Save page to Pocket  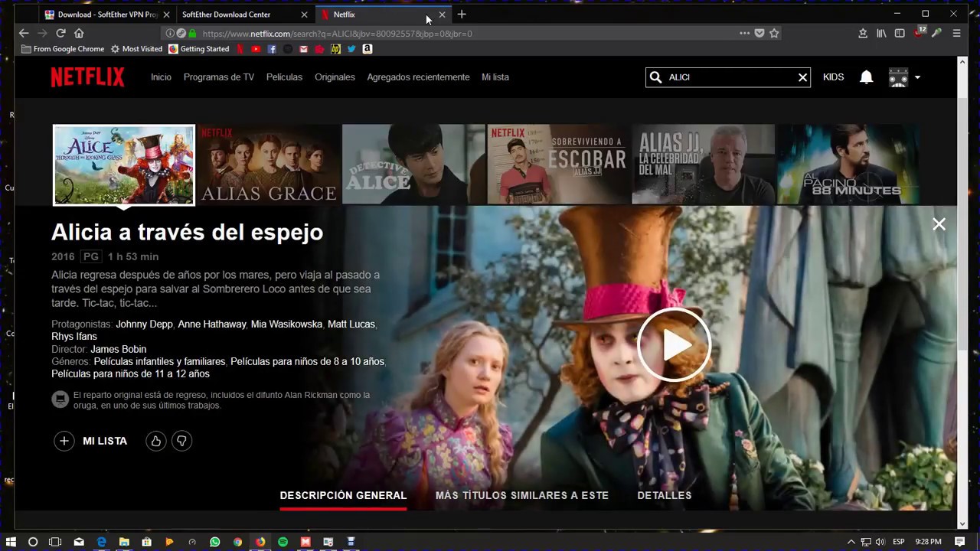759,34
